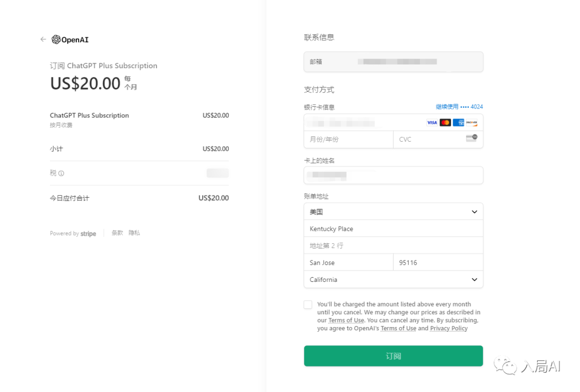Click the Mastercard icon

pos(445,122)
